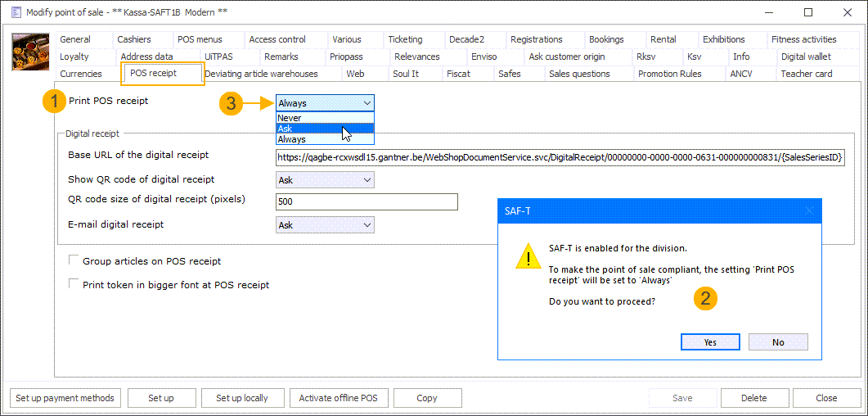Close the SAF-T dialog with X

(x=809, y=210)
